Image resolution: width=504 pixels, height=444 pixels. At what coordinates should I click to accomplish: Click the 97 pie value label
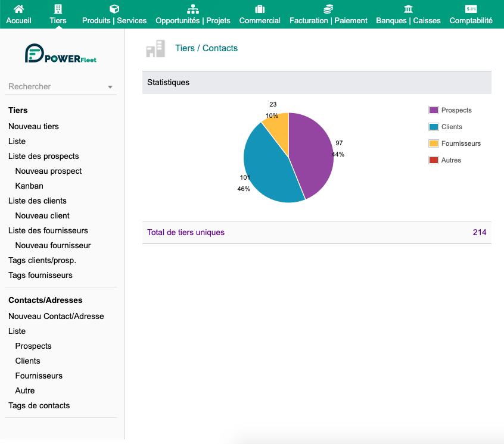[339, 143]
